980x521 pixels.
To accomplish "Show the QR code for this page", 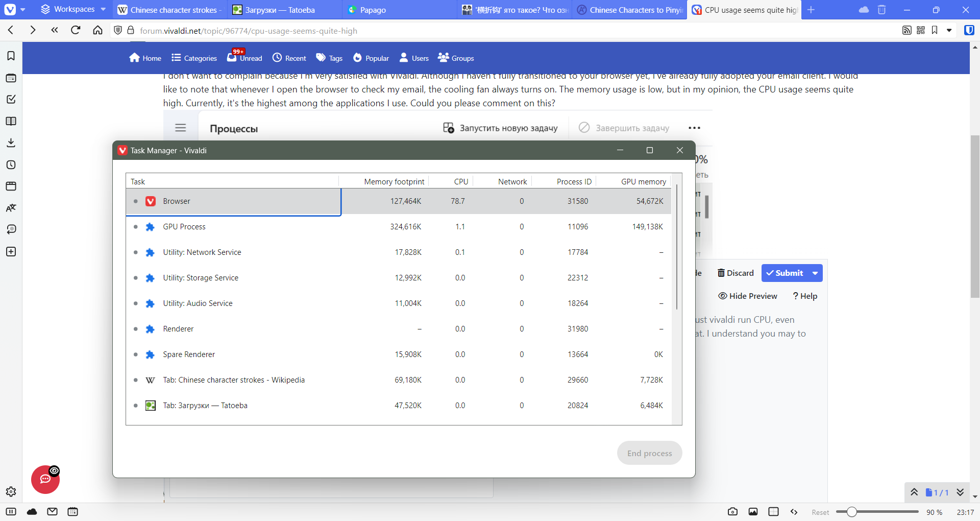I will (x=921, y=30).
